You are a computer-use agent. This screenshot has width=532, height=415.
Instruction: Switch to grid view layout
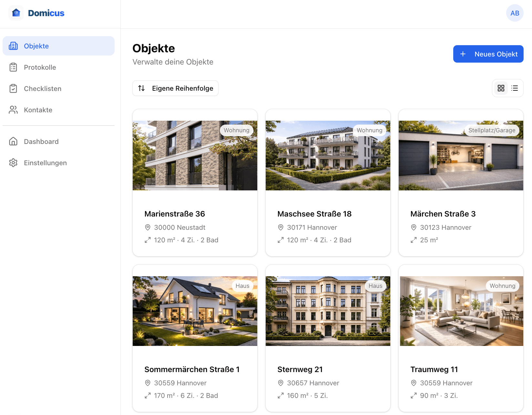[x=501, y=88]
